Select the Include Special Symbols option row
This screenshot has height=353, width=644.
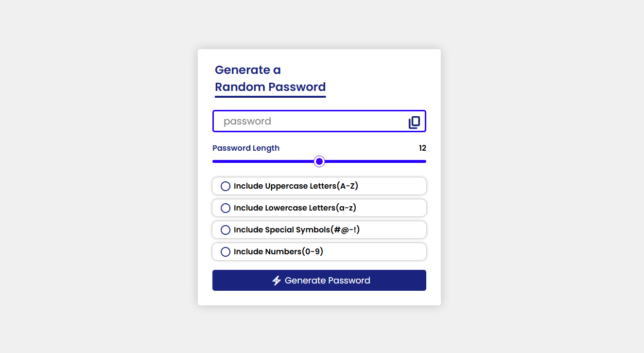[x=319, y=229]
